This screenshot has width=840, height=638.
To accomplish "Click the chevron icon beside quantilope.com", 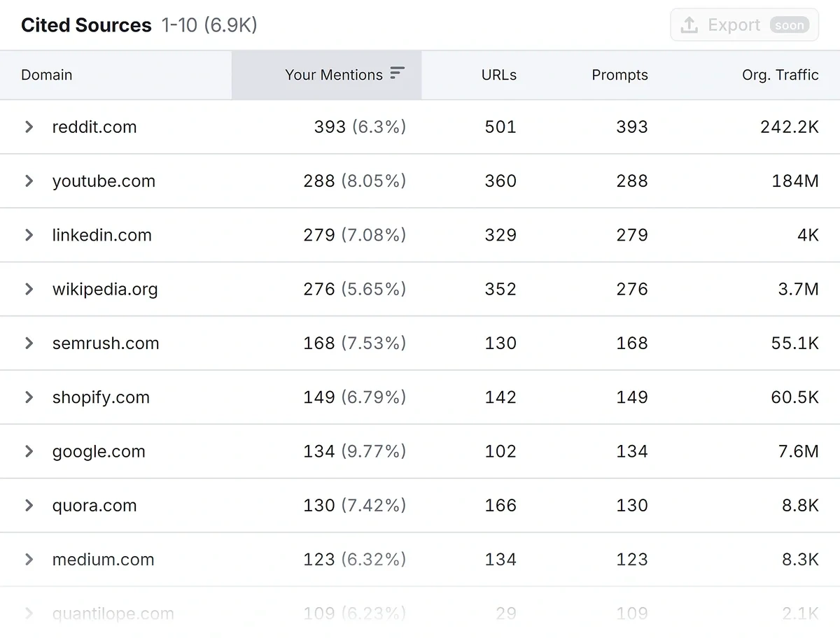I will point(28,614).
